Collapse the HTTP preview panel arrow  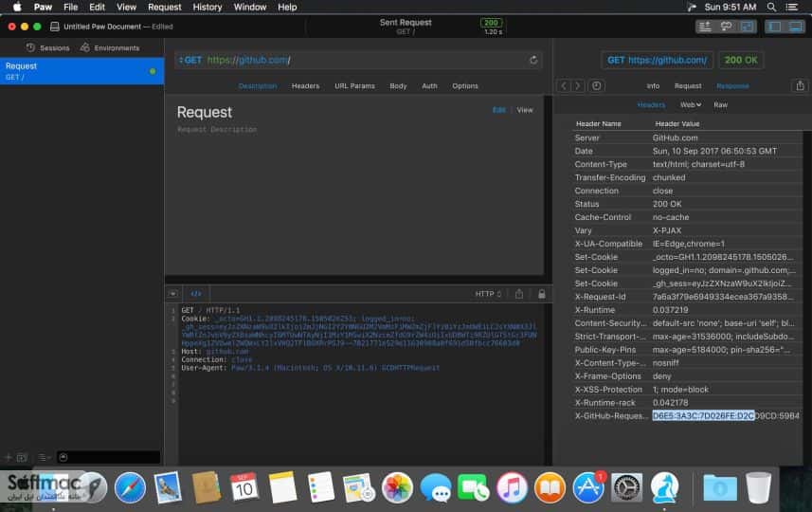(x=173, y=294)
